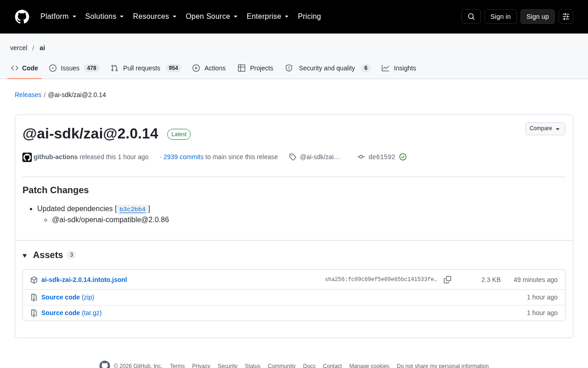The width and height of the screenshot is (588, 368).
Task: Open commit b3c2bb4 link
Action: click(132, 209)
